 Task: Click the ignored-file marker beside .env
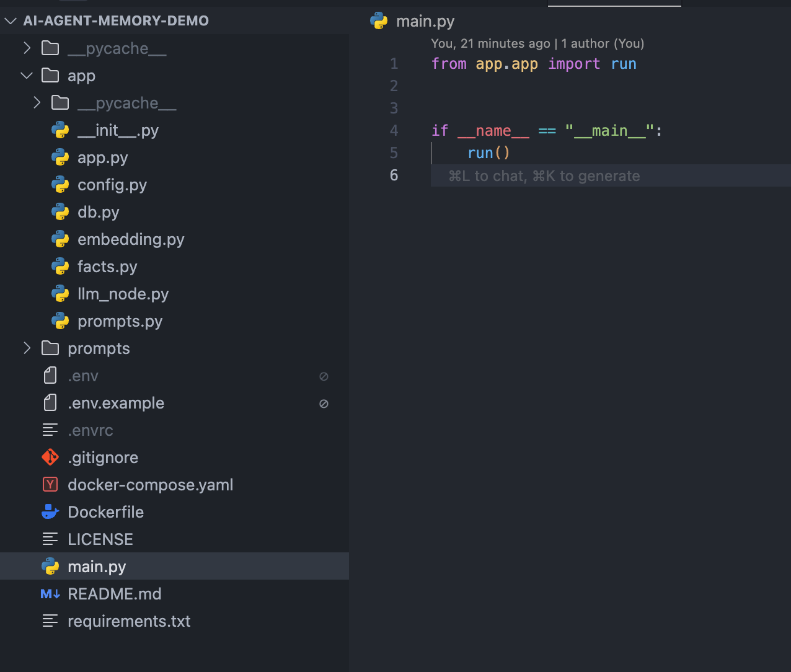(324, 376)
